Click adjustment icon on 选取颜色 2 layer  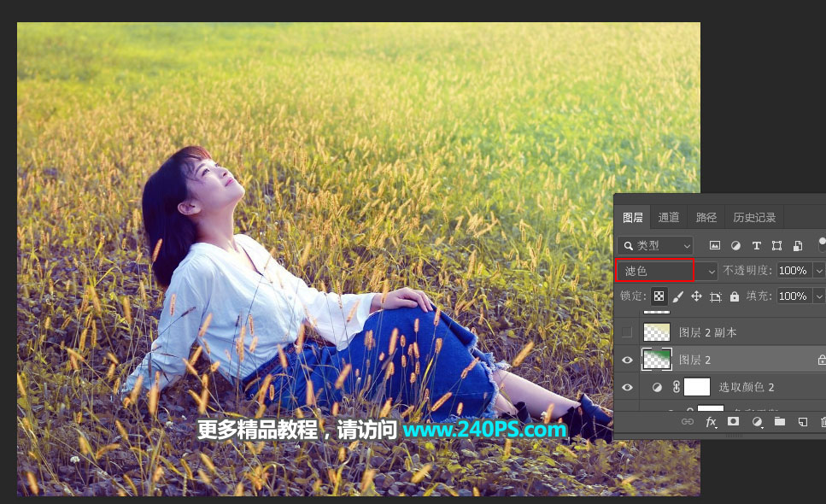tap(657, 388)
